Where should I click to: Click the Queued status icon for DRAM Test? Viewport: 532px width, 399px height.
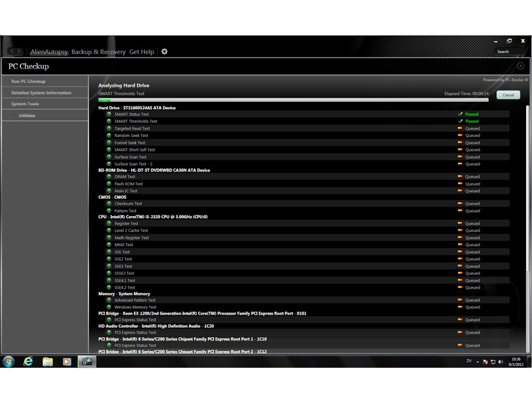point(460,177)
